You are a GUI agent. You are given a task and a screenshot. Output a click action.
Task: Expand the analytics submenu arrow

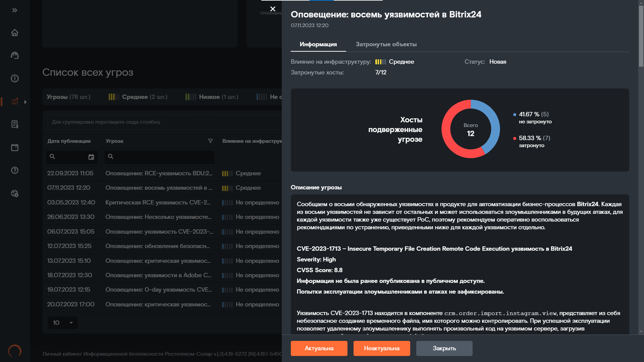click(x=25, y=102)
